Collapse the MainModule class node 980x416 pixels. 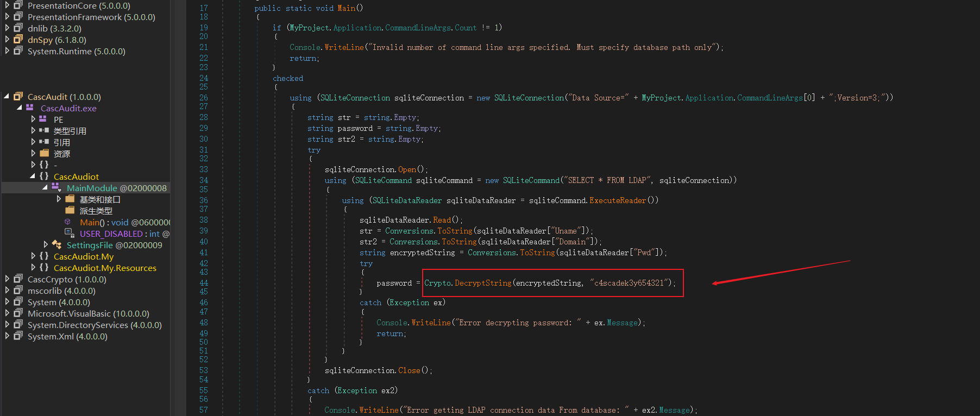point(45,188)
